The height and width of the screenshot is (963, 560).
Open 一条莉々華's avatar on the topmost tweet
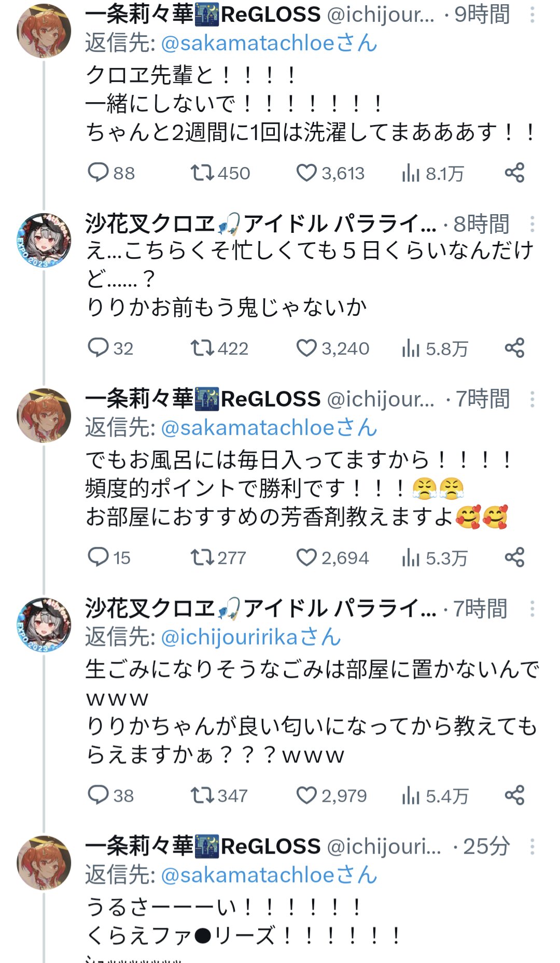[x=44, y=31]
